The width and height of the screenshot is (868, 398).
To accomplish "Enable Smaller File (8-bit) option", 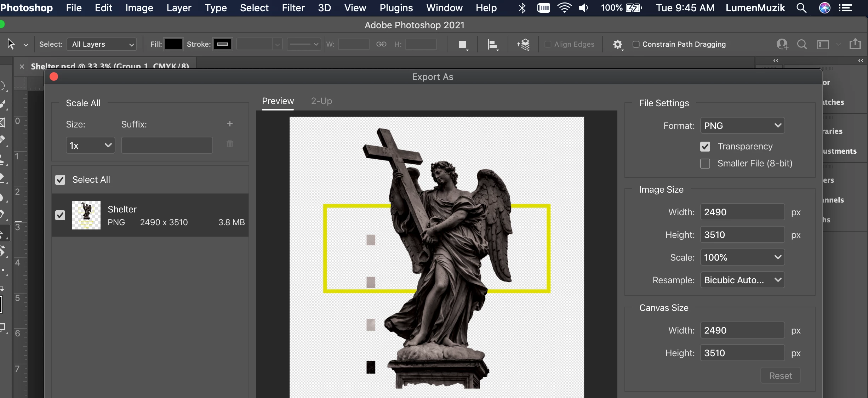I will point(705,163).
